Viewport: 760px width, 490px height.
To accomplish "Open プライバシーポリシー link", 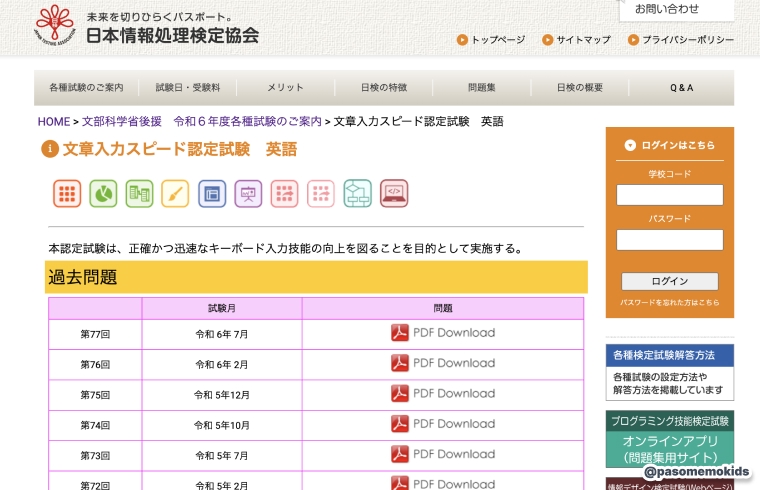I will click(x=688, y=40).
